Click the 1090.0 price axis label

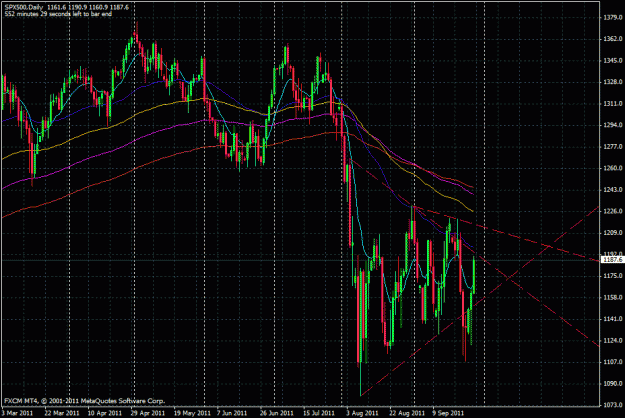613,383
